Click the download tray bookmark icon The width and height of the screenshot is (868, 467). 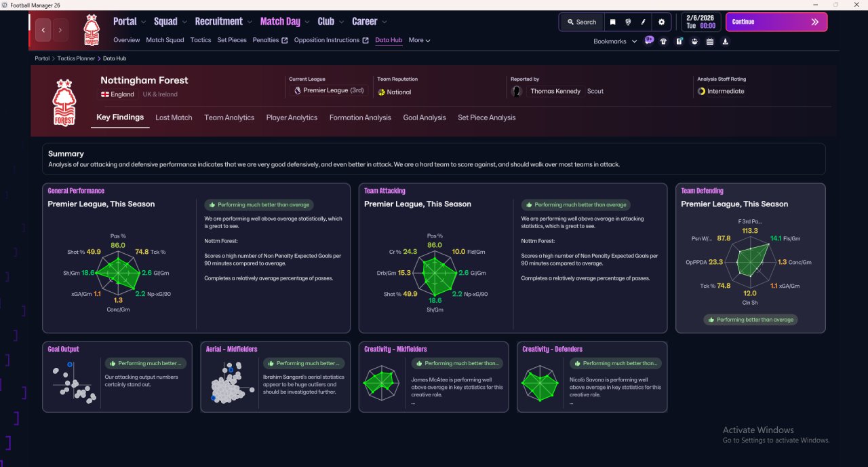(726, 41)
